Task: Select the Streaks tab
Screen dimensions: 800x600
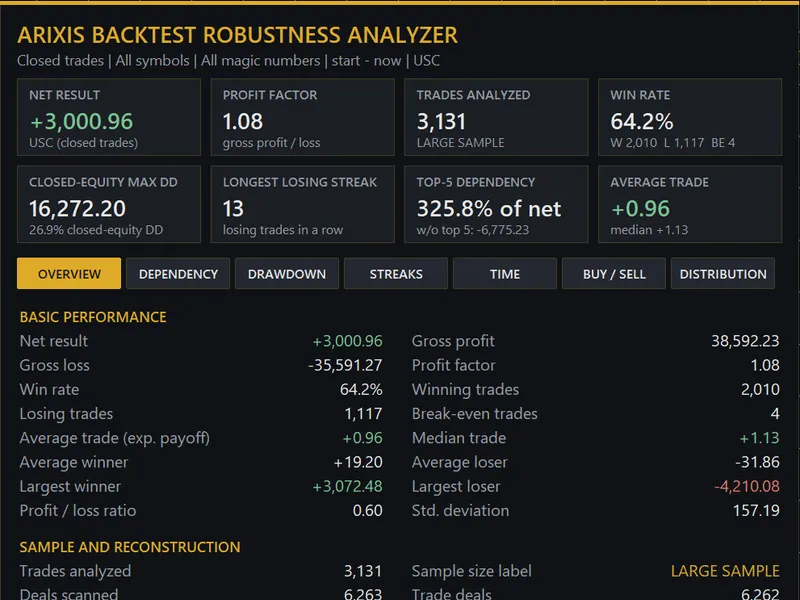Action: pos(396,273)
